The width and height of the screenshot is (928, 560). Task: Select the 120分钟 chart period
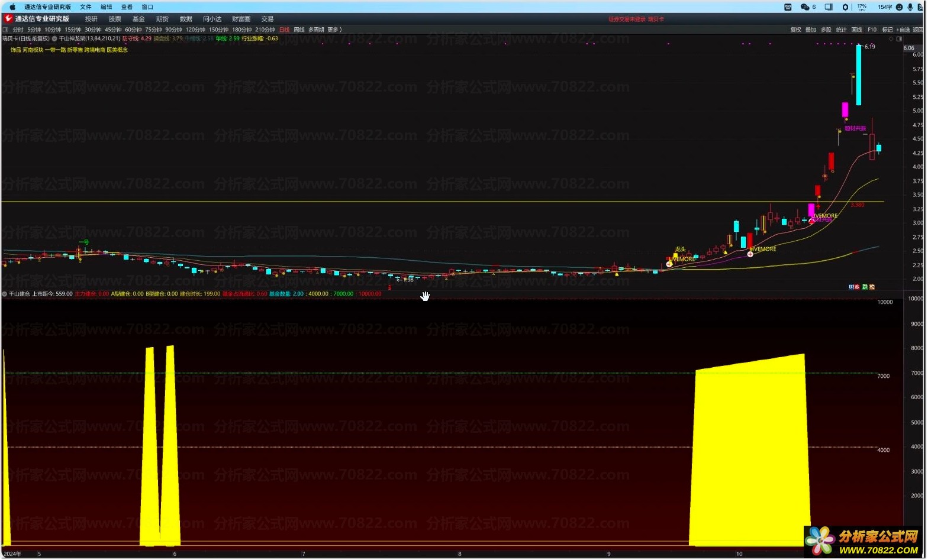click(x=195, y=30)
